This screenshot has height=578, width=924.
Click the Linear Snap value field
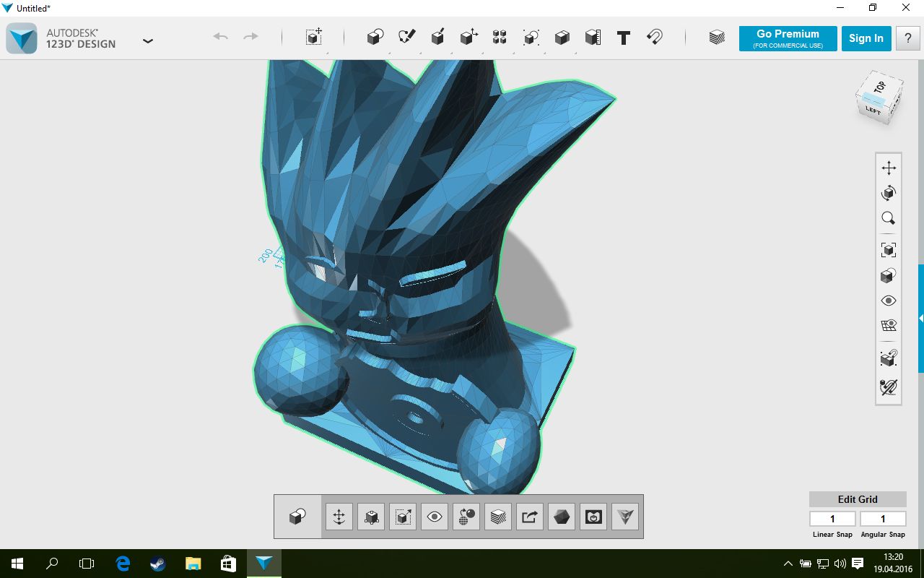click(832, 519)
